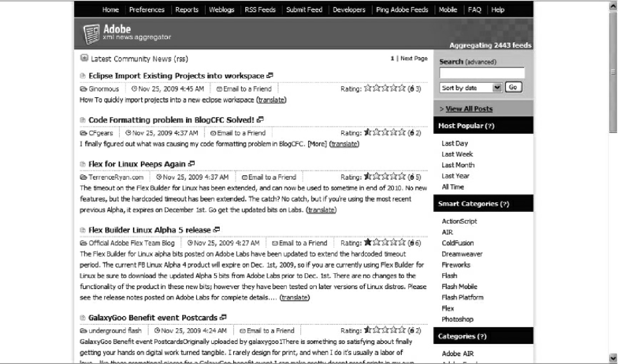Click document icon beside GalaxyGoo Benefit event Postcards
This screenshot has width=618, height=364.
point(83,318)
